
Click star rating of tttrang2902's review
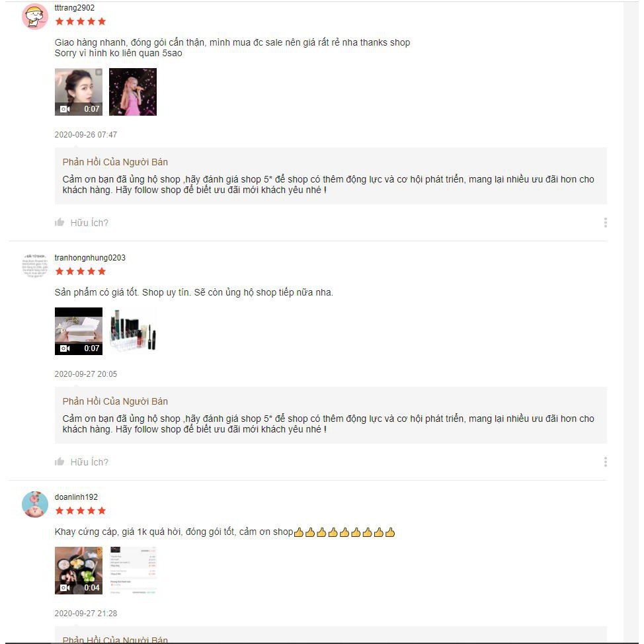pyautogui.click(x=81, y=21)
